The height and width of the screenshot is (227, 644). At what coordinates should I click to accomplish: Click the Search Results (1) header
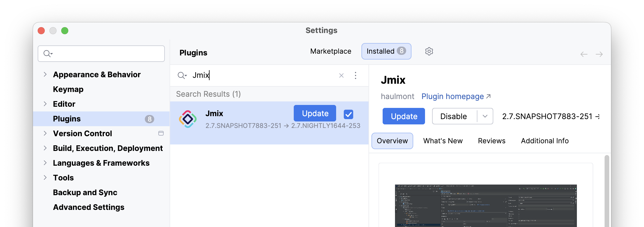(208, 94)
